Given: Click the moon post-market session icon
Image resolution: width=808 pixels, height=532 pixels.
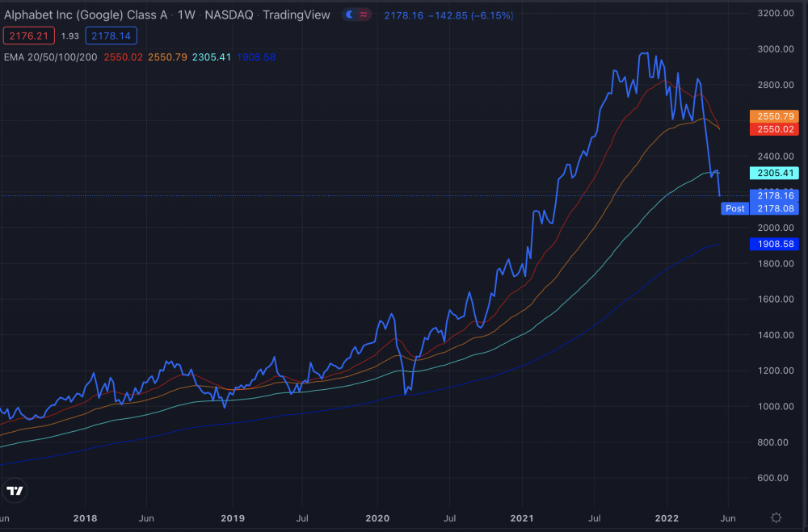Looking at the screenshot, I should 350,15.
